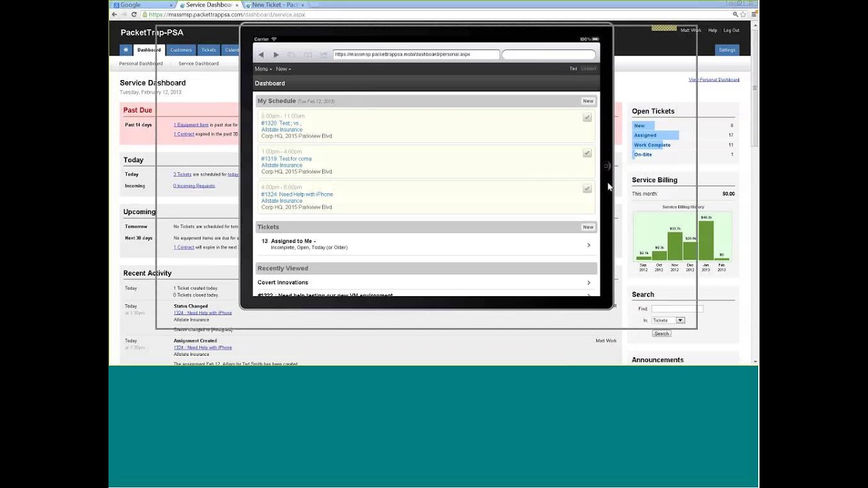This screenshot has height=488, width=868.
Task: Open the New dropdown in mobile app
Action: [283, 69]
